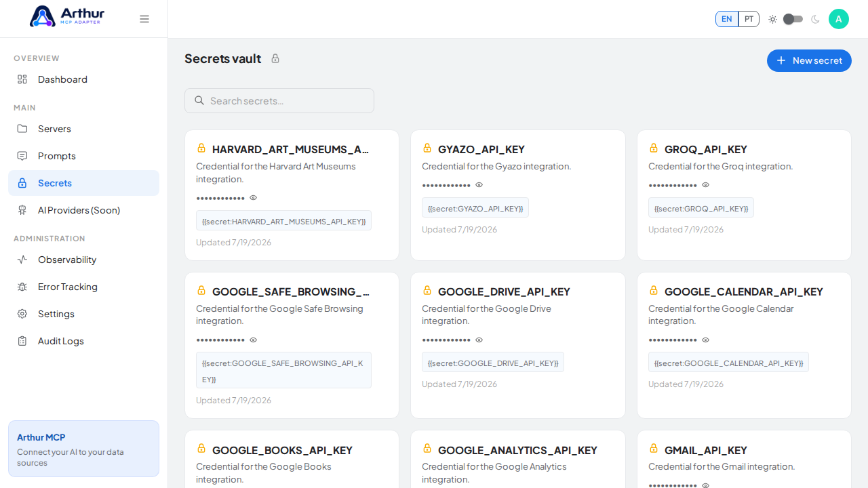Open the GROQ_API_KEY card title
The image size is (868, 488).
pyautogui.click(x=706, y=149)
